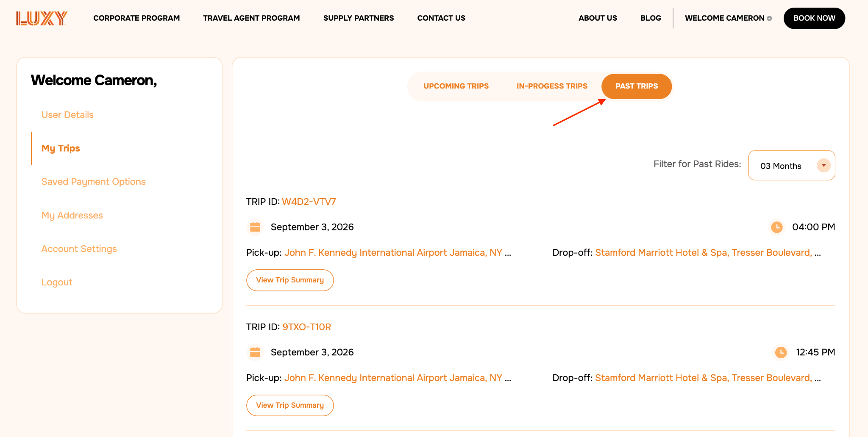Open Travel Agent Program page

tap(251, 18)
